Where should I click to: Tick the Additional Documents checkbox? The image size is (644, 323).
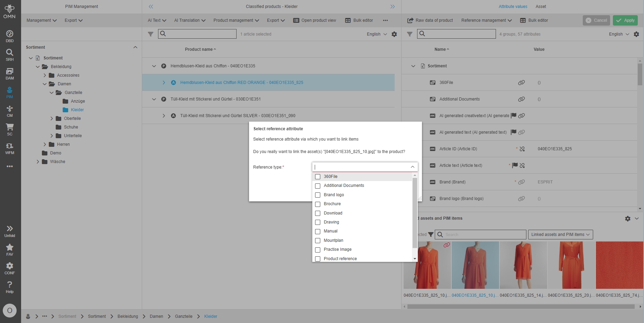[x=318, y=186]
